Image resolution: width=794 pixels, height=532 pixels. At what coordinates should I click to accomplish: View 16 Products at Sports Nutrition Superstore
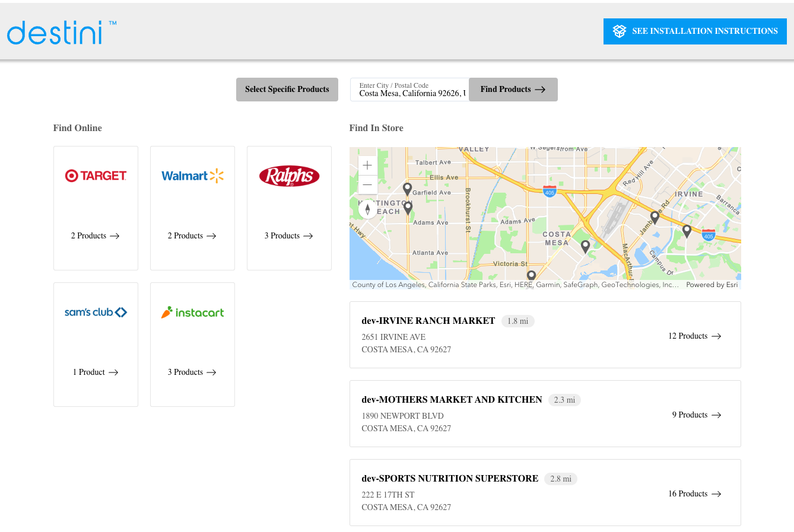pyautogui.click(x=695, y=494)
